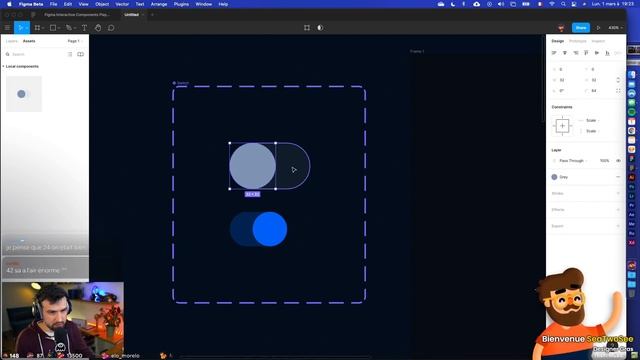Image resolution: width=640 pixels, height=360 pixels.
Task: Toggle list view icon in Assets panel
Action: pyautogui.click(x=70, y=54)
